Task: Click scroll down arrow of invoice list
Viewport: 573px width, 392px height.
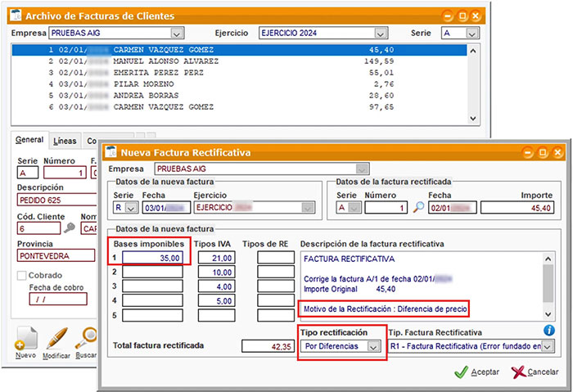Action: click(473, 119)
